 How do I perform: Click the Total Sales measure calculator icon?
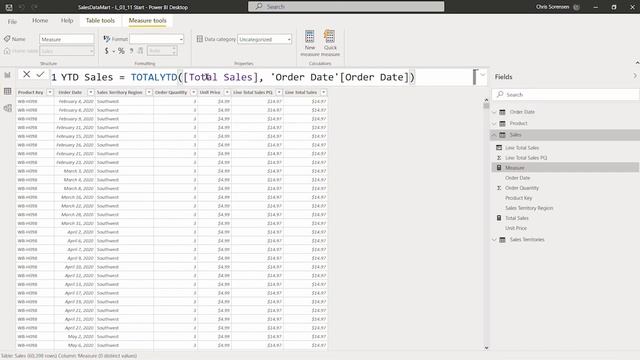coord(499,218)
